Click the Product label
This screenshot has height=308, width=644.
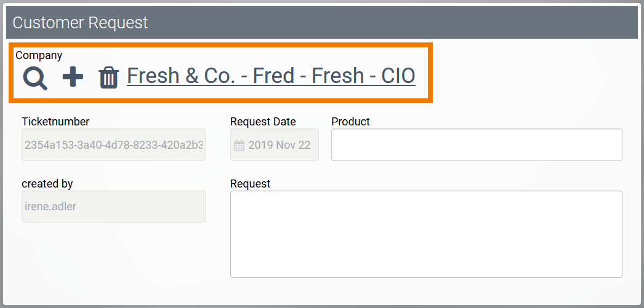pyautogui.click(x=350, y=122)
